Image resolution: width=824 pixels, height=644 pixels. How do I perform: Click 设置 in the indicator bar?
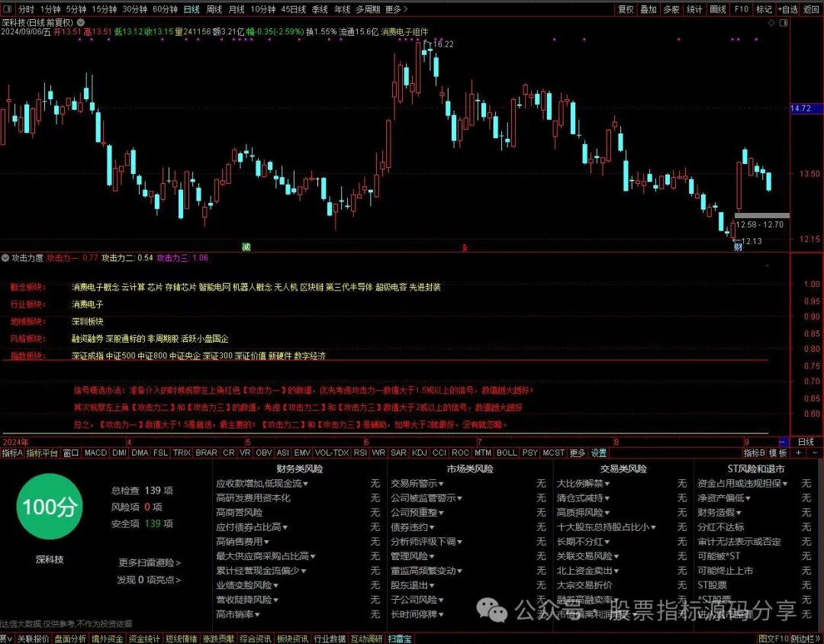(x=599, y=452)
